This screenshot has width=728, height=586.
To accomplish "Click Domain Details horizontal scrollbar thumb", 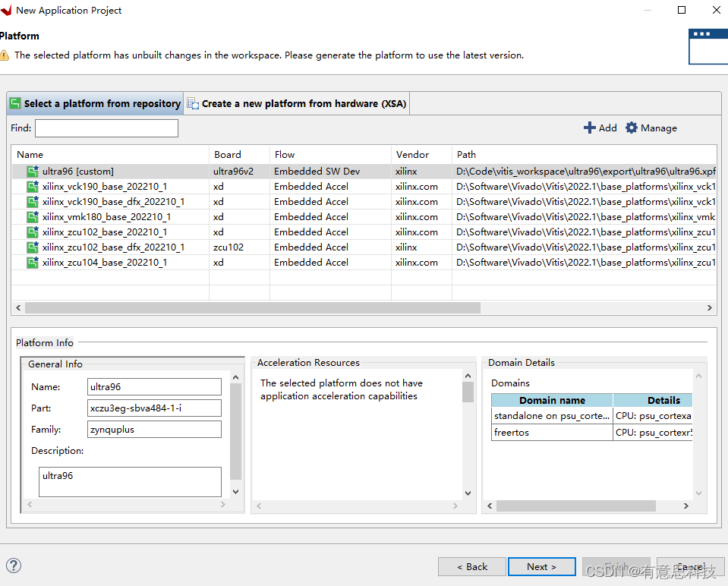I will coord(576,506).
